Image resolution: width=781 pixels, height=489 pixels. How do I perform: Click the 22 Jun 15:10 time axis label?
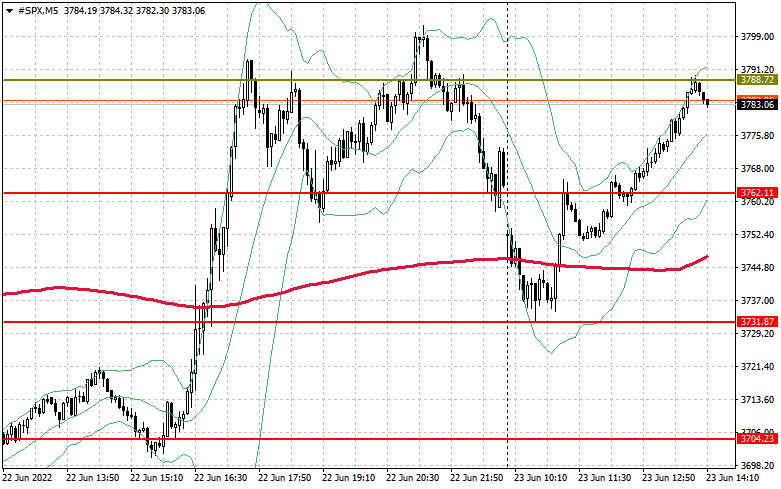pos(156,478)
